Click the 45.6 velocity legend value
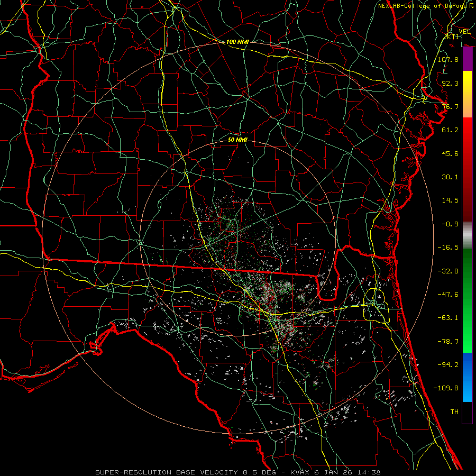This screenshot has height=476, width=476. click(450, 153)
